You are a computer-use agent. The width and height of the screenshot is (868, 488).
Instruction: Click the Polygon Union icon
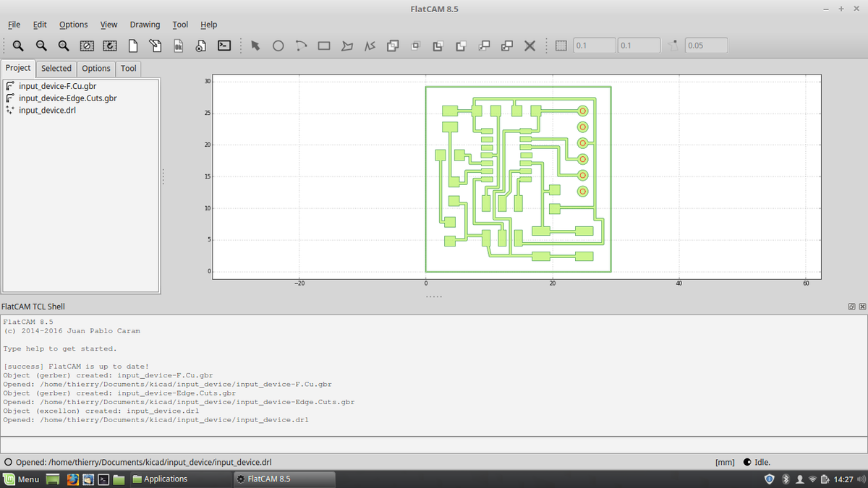pyautogui.click(x=393, y=46)
